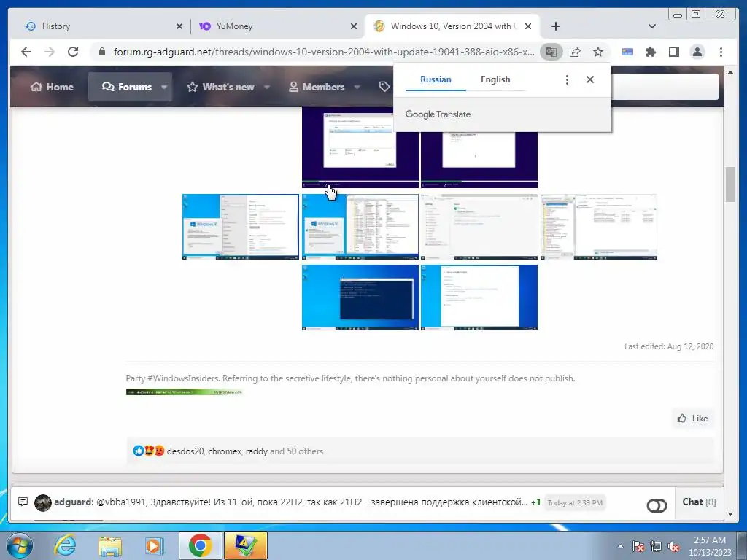Open the Chrome profile avatar
Screen dimensions: 747x560
coord(697,52)
